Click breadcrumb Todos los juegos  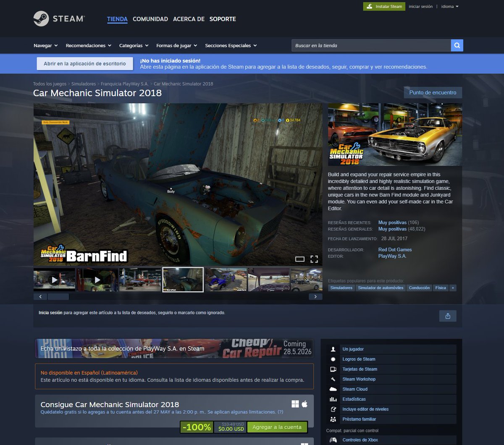(x=50, y=84)
